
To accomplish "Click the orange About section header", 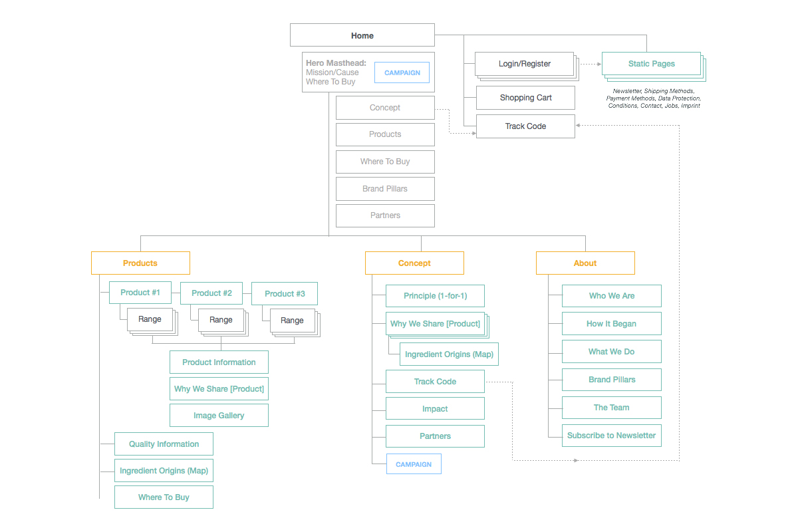I will [585, 263].
